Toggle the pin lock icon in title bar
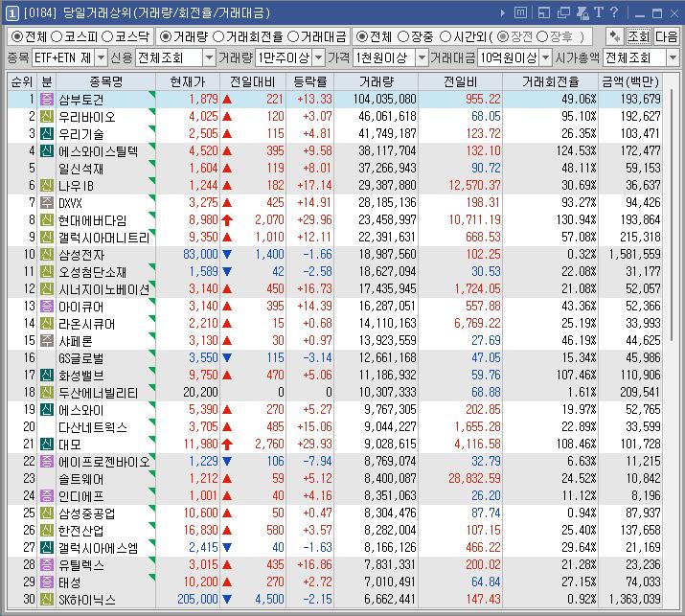 582,12
